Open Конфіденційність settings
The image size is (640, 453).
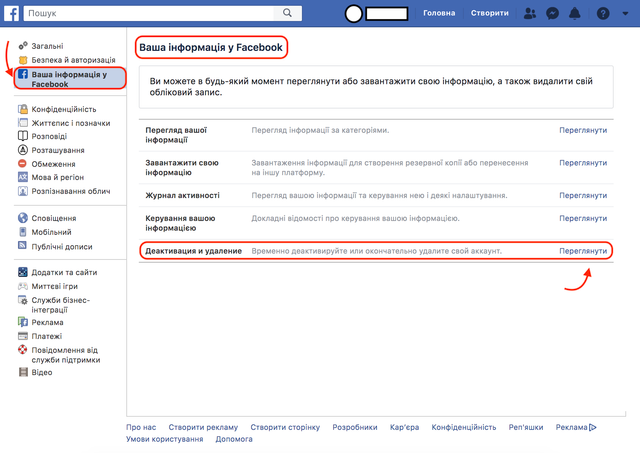(x=64, y=108)
